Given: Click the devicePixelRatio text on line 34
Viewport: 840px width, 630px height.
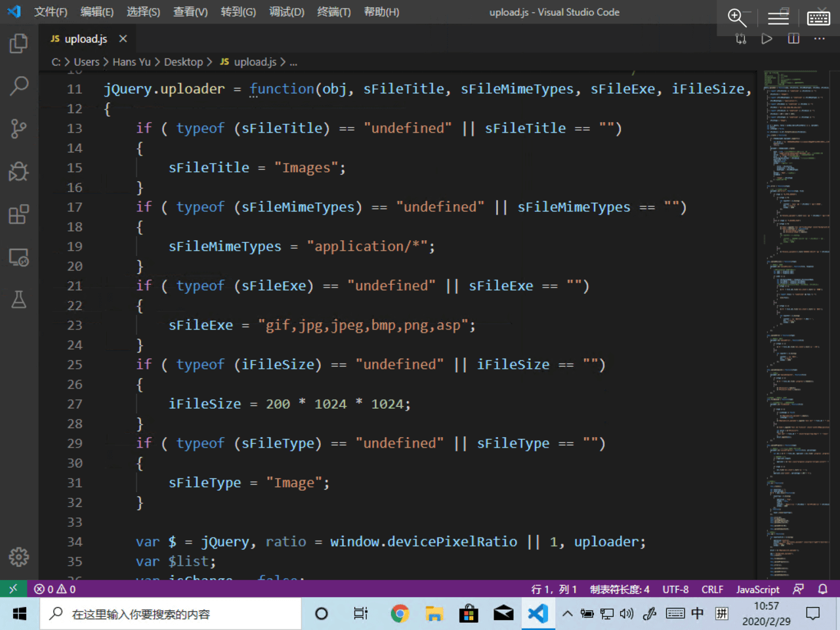Looking at the screenshot, I should [452, 541].
